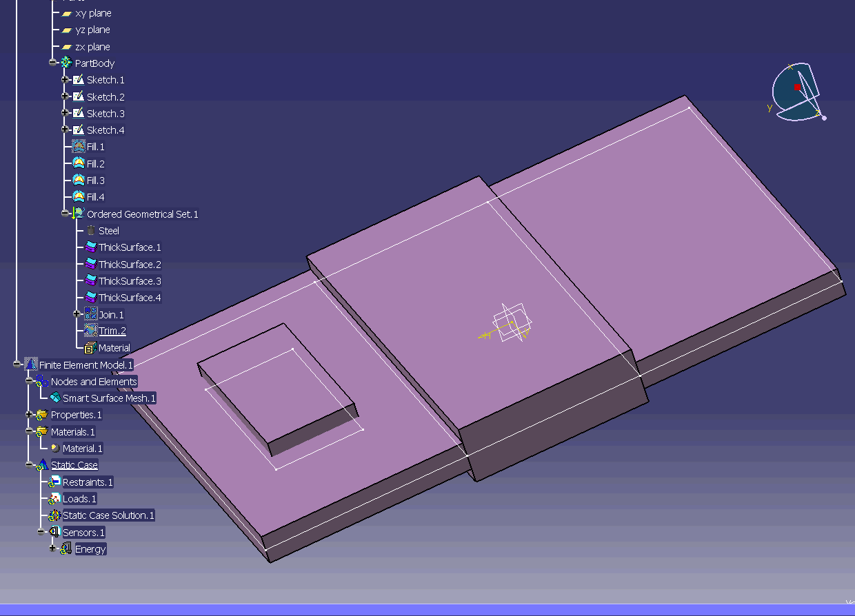The width and height of the screenshot is (855, 616).
Task: Collapse the Finite Element Model.1 node
Action: pyautogui.click(x=17, y=364)
